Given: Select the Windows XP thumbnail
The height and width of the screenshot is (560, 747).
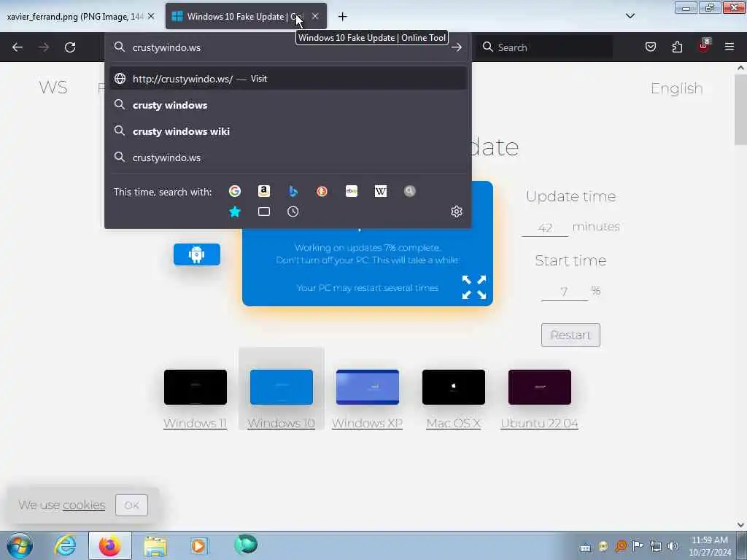Looking at the screenshot, I should (368, 387).
